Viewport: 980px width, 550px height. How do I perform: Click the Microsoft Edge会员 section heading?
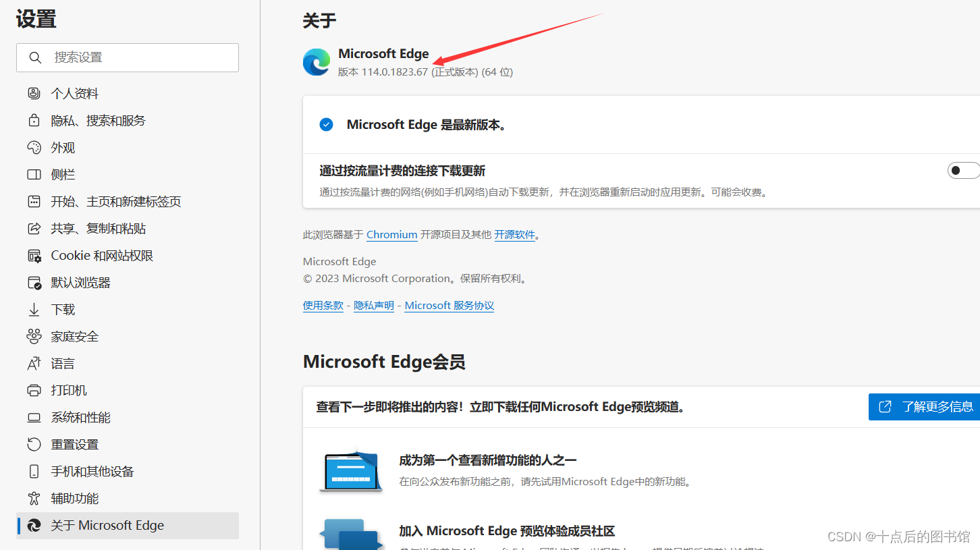point(384,362)
